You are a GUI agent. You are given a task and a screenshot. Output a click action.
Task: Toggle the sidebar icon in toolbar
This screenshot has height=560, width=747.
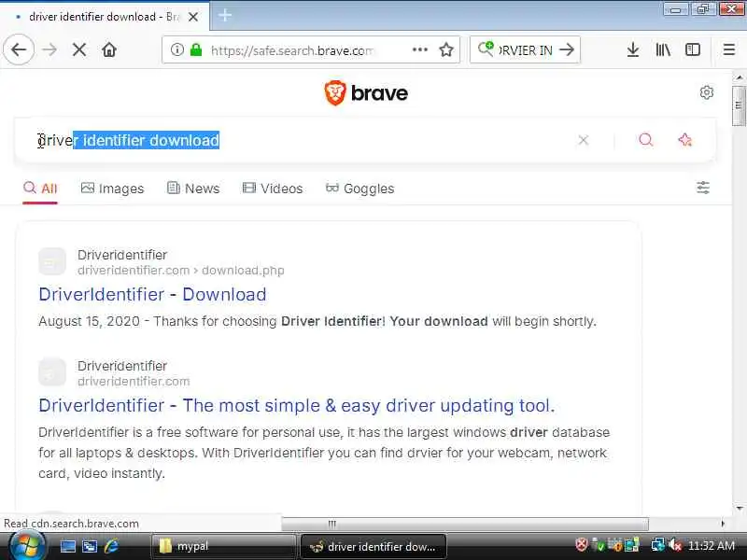(x=693, y=49)
